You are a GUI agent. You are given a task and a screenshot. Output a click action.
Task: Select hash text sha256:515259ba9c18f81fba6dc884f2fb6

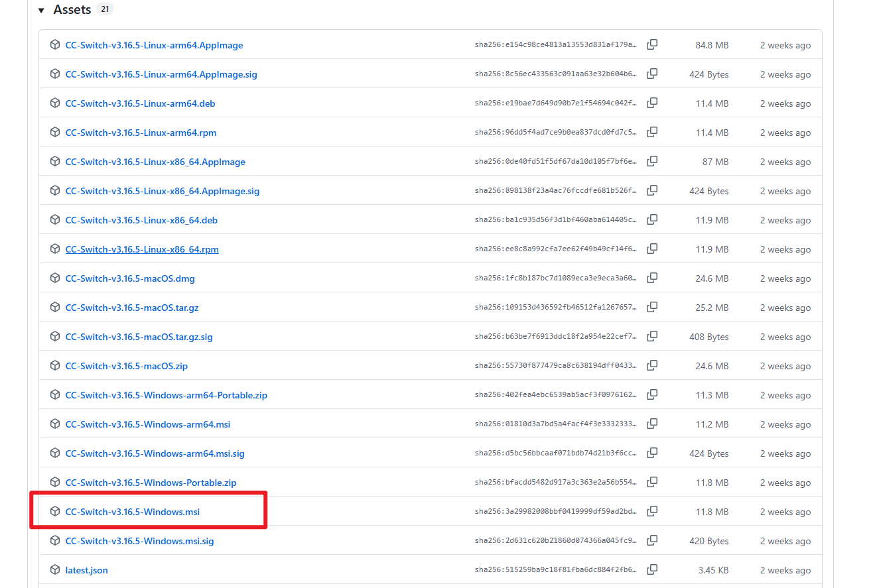click(x=556, y=570)
